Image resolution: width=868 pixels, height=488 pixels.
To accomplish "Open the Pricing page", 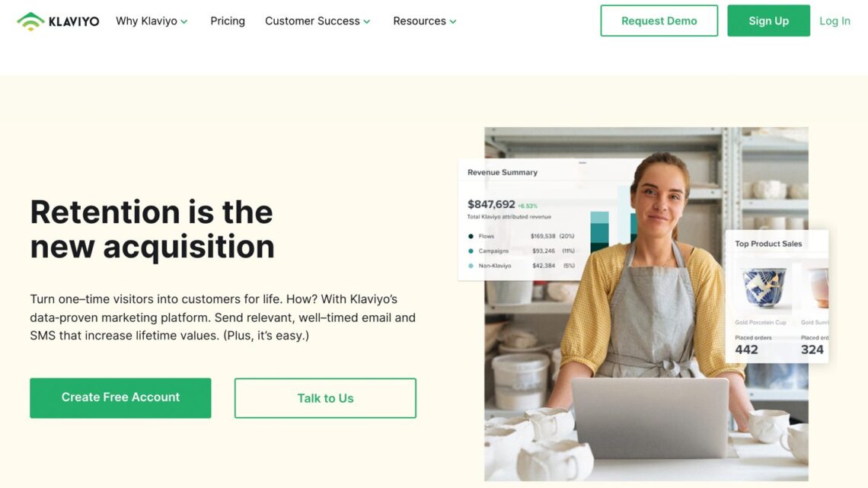I will coord(228,21).
